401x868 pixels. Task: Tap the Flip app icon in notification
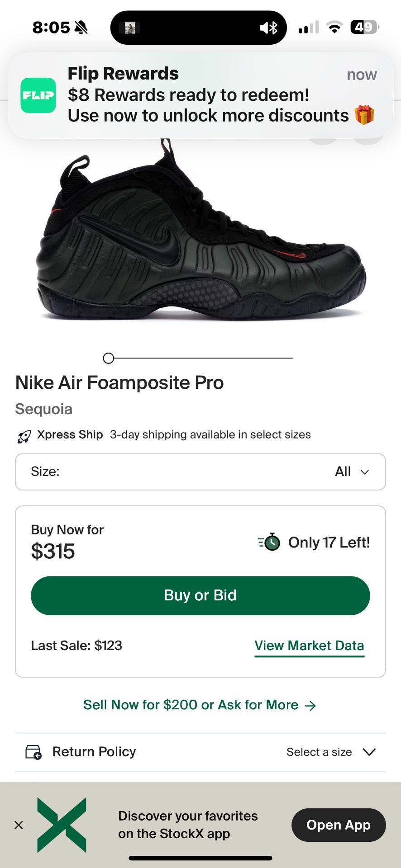click(38, 95)
